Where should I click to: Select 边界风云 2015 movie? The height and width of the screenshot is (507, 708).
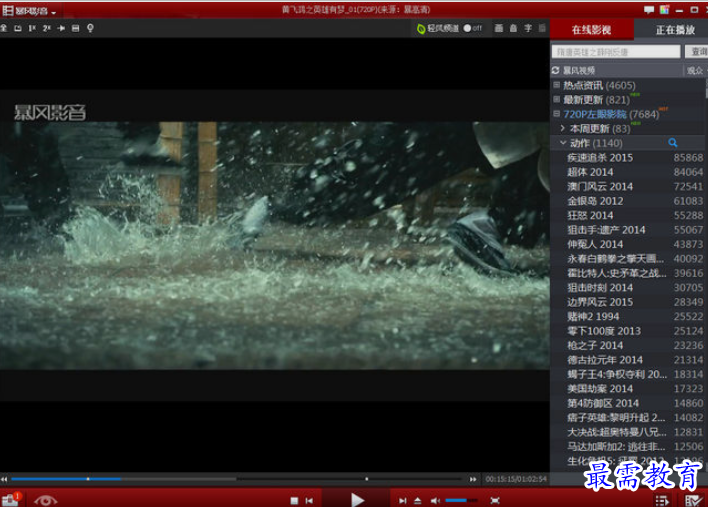click(x=600, y=302)
